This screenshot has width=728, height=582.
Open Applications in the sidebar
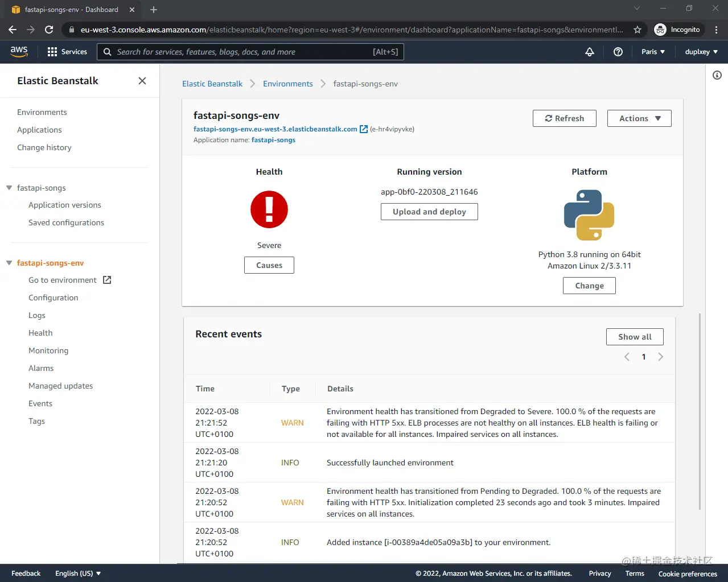(x=39, y=130)
